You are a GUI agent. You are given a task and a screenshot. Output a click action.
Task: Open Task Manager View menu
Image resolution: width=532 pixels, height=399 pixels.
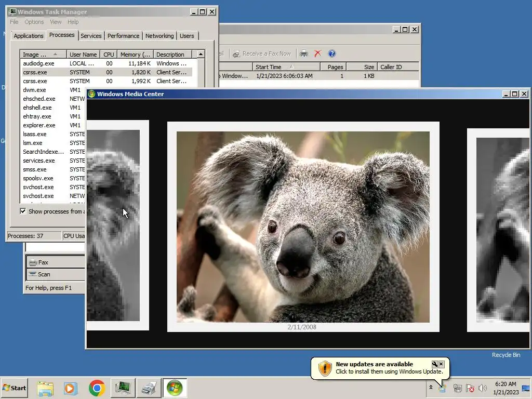pos(56,22)
